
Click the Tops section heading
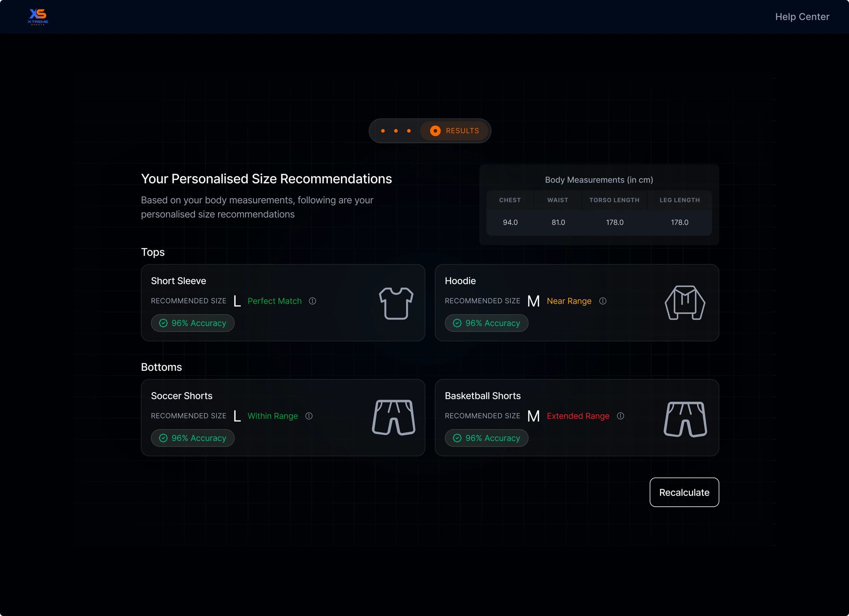[x=153, y=252]
